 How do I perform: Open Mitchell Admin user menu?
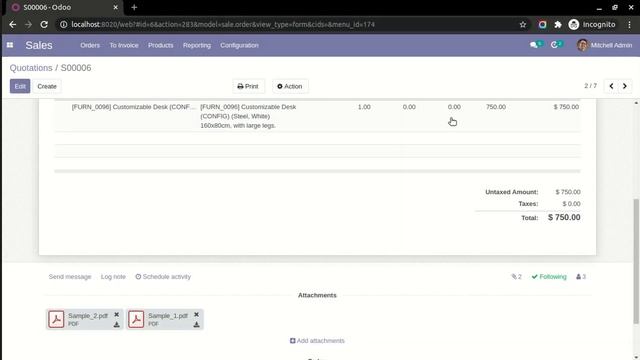tap(604, 45)
